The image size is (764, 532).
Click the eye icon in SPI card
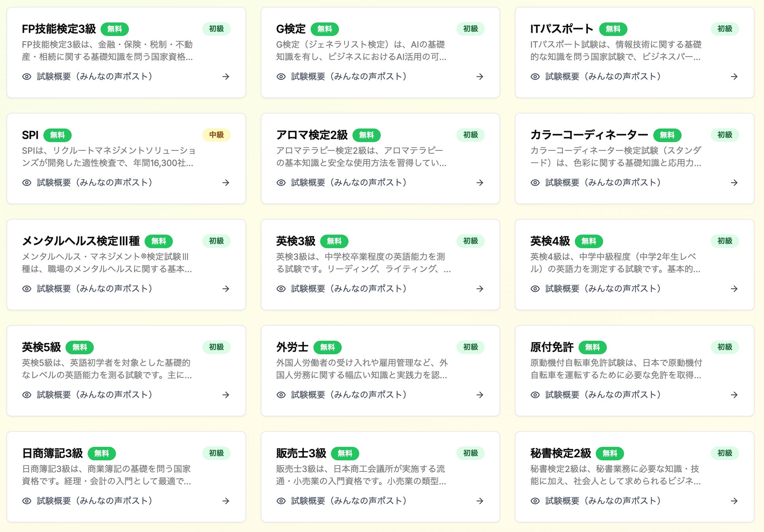point(27,182)
